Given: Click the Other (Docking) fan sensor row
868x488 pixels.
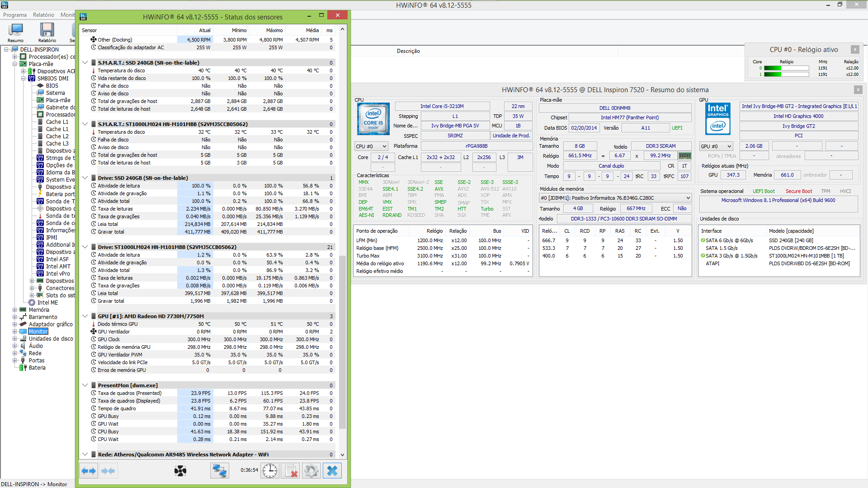Looking at the screenshot, I should 212,40.
